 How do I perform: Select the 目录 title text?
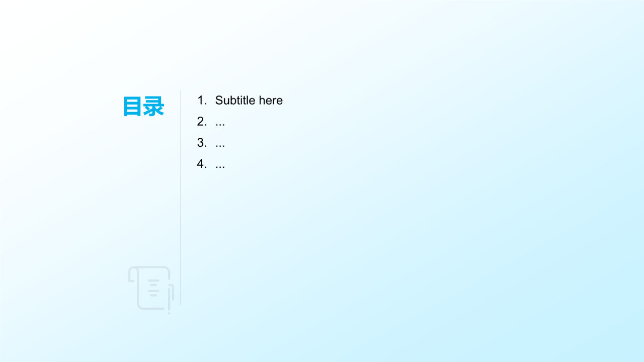point(143,107)
